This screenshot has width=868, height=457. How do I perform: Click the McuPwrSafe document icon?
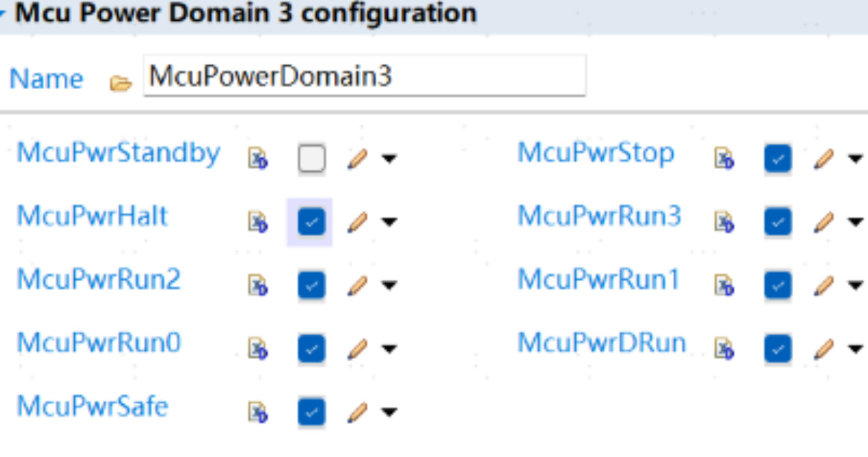[x=258, y=412]
